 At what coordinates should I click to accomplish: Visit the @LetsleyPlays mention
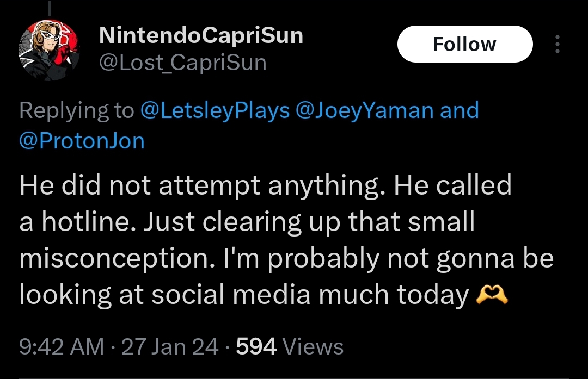pyautogui.click(x=215, y=110)
